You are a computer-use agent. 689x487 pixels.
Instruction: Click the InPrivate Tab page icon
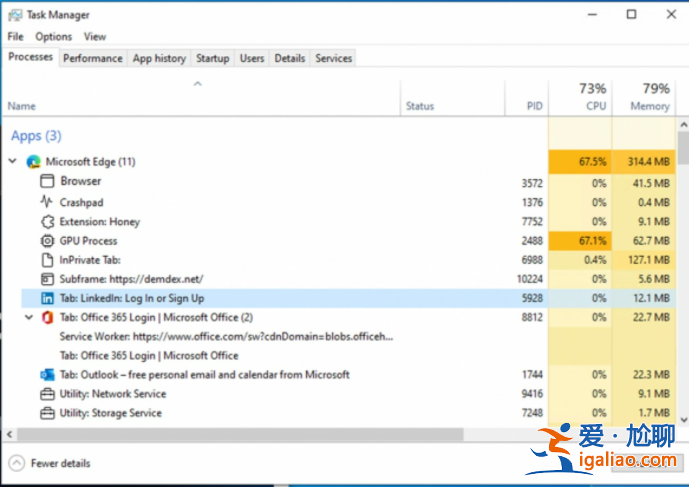click(x=47, y=260)
